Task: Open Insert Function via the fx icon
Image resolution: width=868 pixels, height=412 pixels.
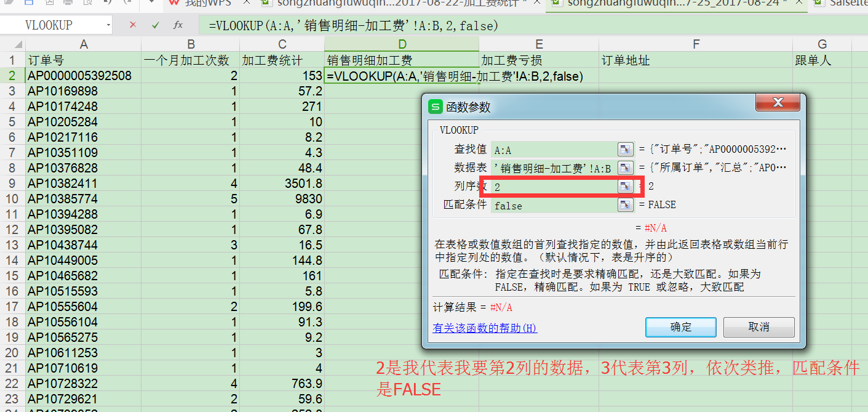Action: [178, 25]
